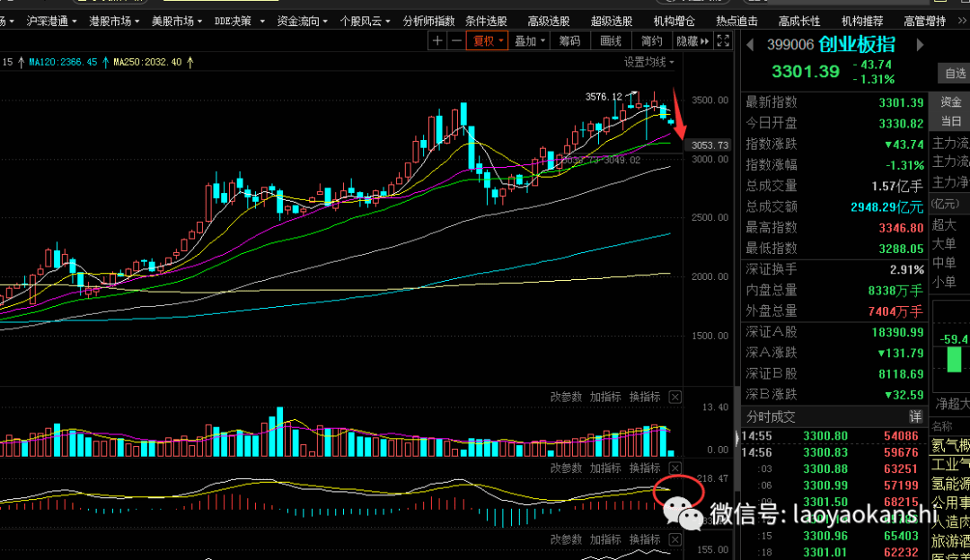Click the MA120 moving average label
The height and width of the screenshot is (560, 970).
click(x=63, y=62)
